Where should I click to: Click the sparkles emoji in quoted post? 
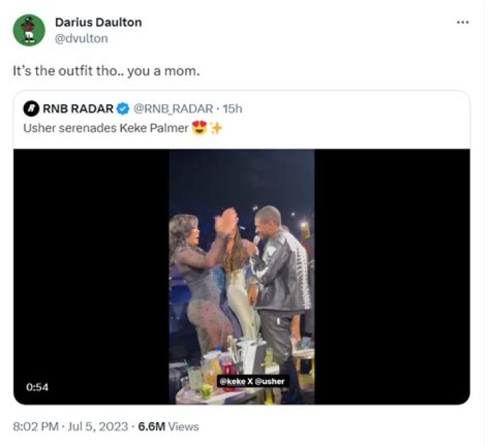click(214, 127)
